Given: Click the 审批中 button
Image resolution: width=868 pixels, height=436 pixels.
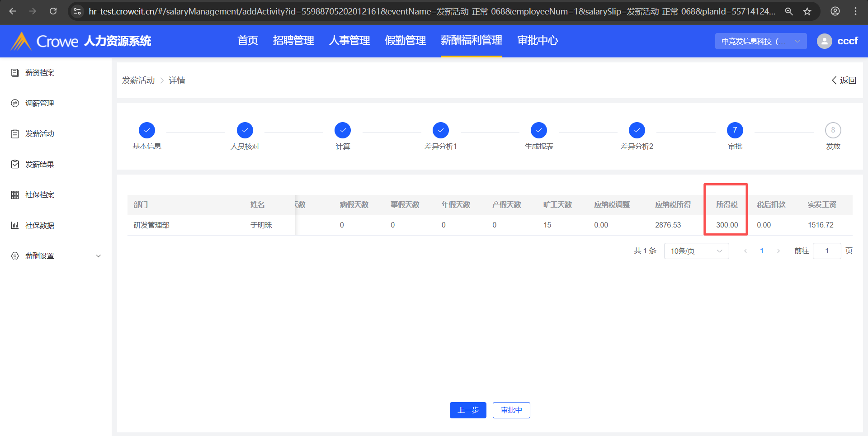Looking at the screenshot, I should (x=511, y=410).
